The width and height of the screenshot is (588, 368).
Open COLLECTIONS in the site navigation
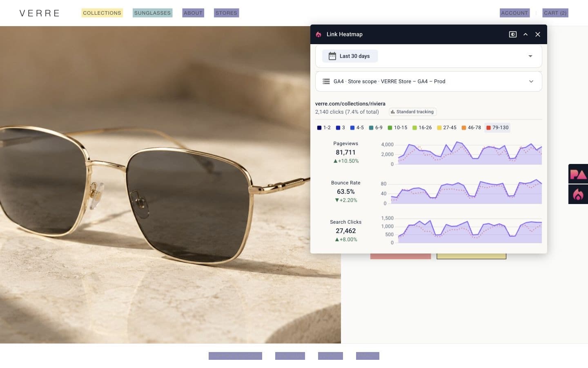pos(102,13)
